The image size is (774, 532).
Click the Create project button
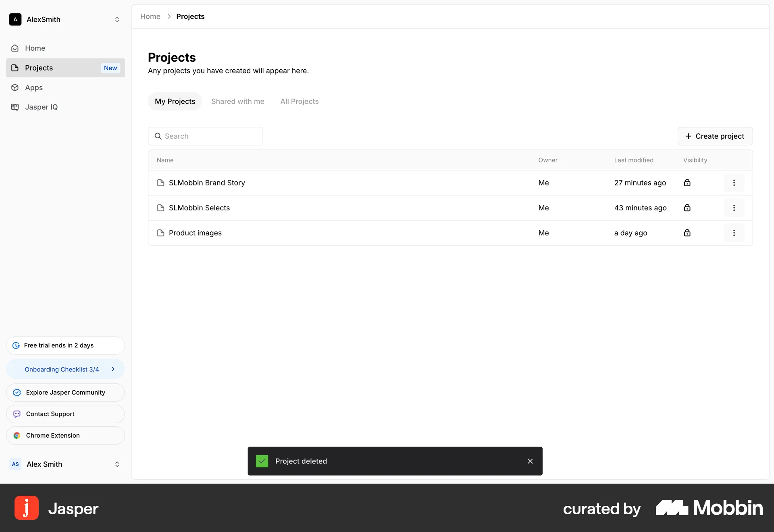[715, 136]
